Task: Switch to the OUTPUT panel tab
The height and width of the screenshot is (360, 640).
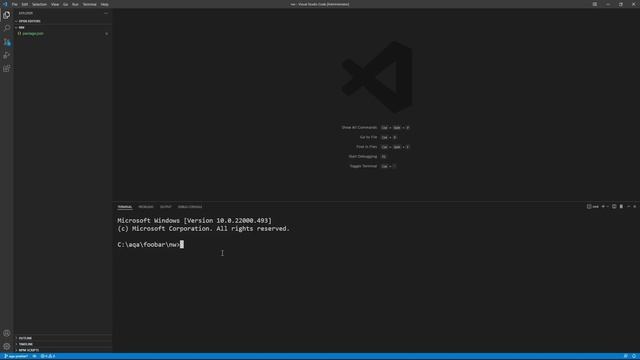Action: coord(165,207)
